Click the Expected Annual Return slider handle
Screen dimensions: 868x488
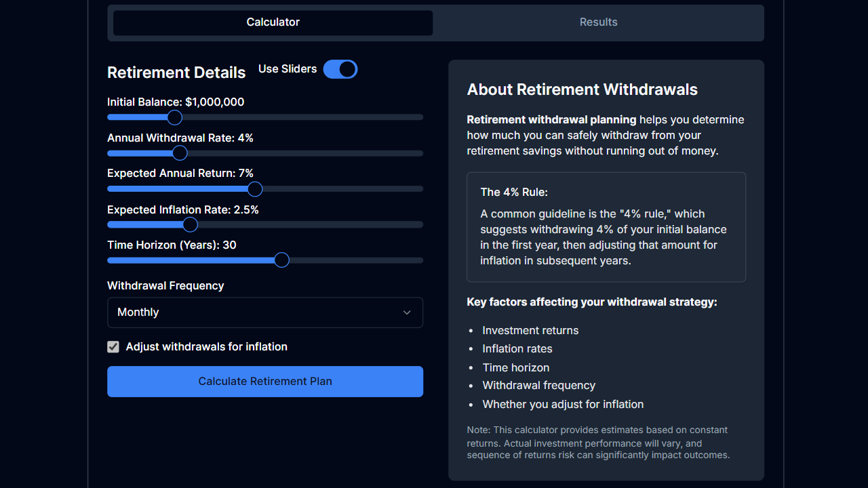(x=254, y=189)
